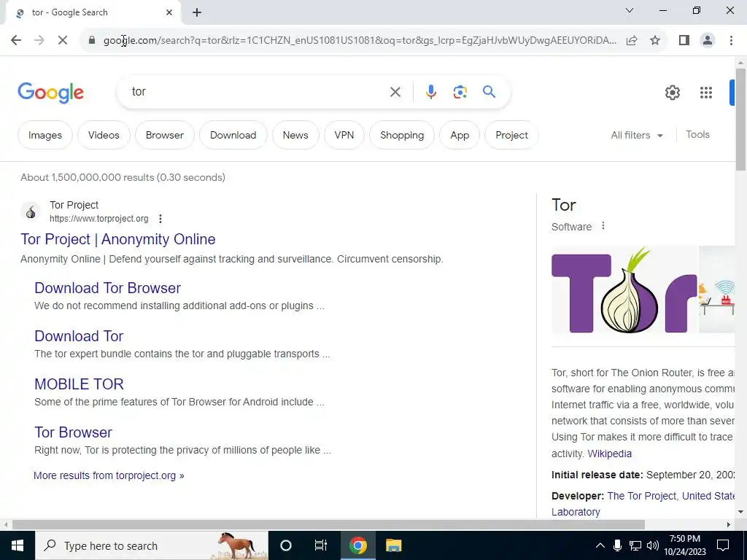Screen dimensions: 747x560
Task: Open the https://www.torproject.org URL text
Action: [x=99, y=219]
